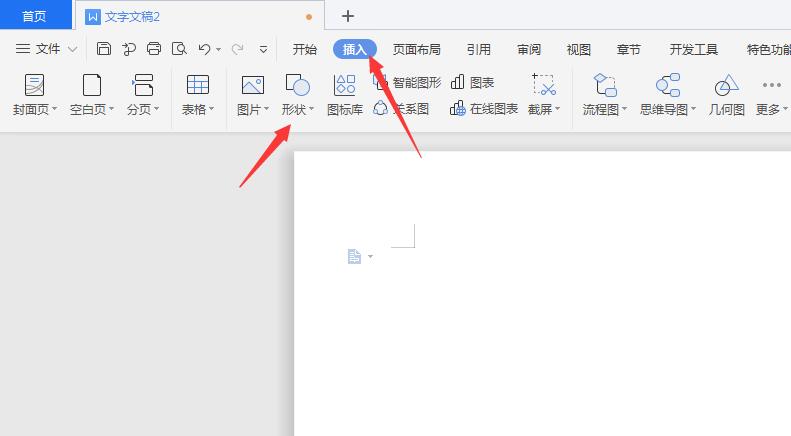Click the Redo arrow icon

pyautogui.click(x=237, y=49)
